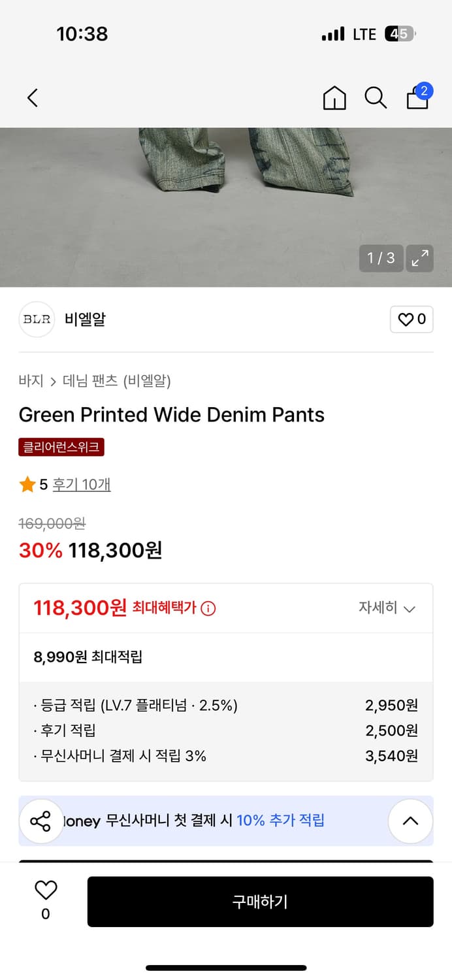Tap the back arrow at top left
This screenshot has height=980, width=452.
click(x=33, y=97)
